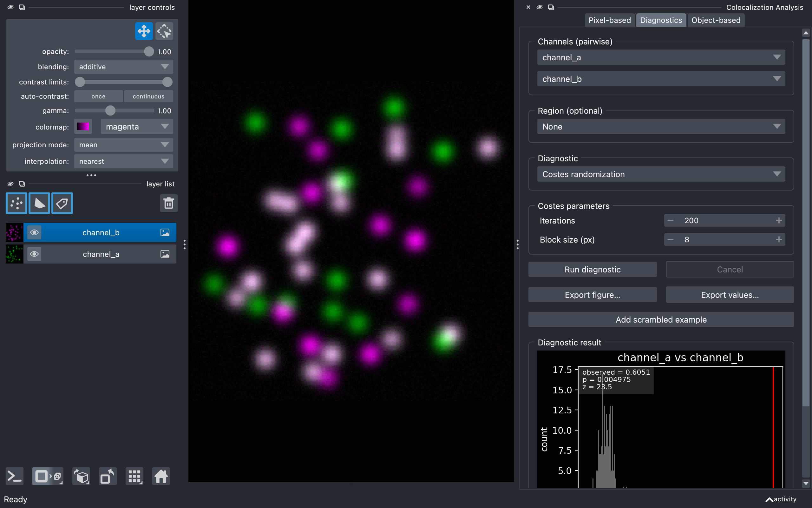This screenshot has width=812, height=508.
Task: Toggle visibility of channel_a layer
Action: (34, 254)
